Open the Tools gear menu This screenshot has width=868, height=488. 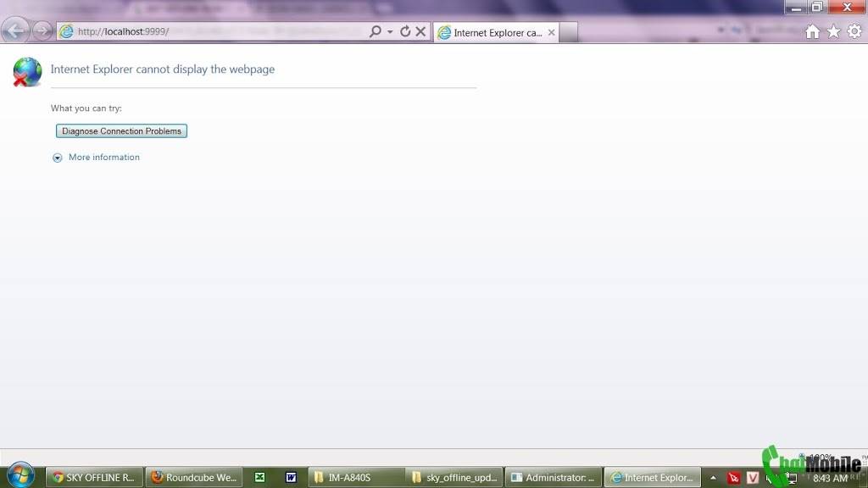pos(854,31)
